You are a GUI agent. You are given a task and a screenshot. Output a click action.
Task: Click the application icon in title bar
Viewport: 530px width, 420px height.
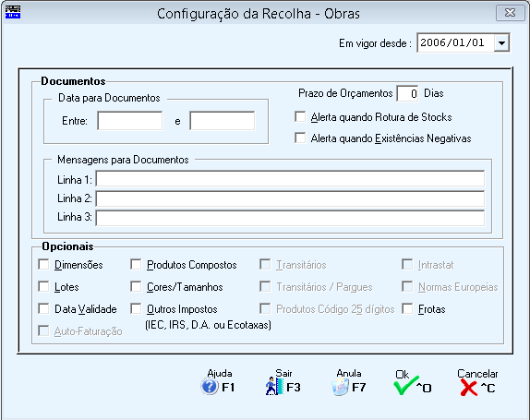click(x=13, y=12)
